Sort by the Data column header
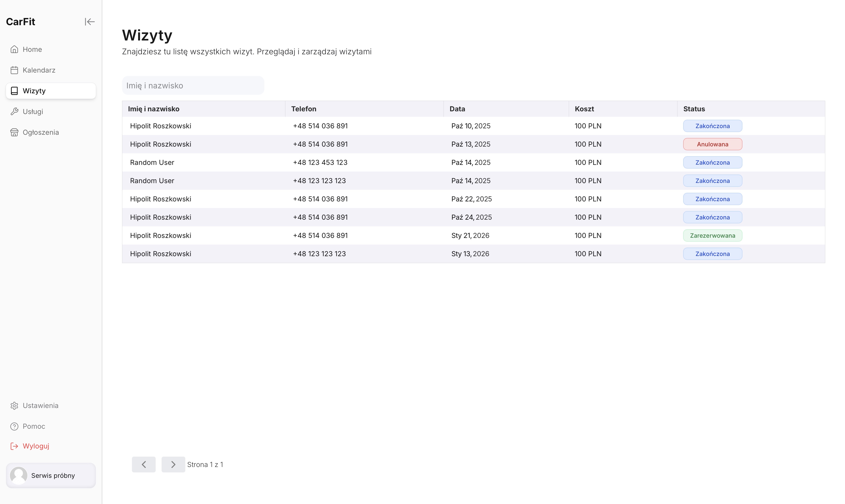The height and width of the screenshot is (504, 845). coord(457,109)
